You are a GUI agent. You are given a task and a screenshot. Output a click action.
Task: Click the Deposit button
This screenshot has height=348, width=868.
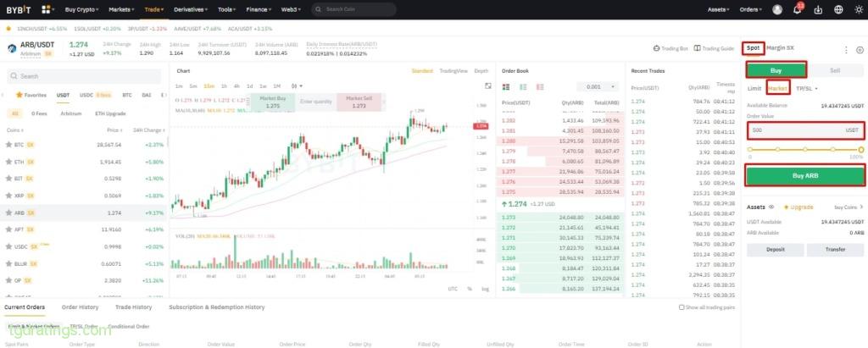pos(776,250)
